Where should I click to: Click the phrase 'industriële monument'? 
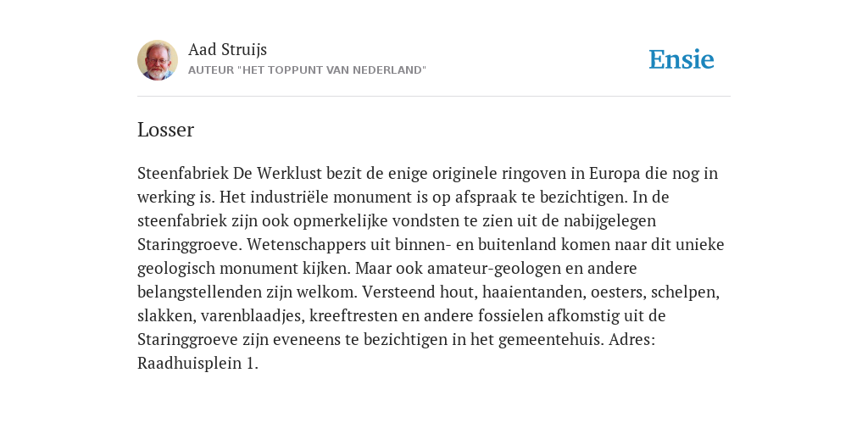pos(314,197)
